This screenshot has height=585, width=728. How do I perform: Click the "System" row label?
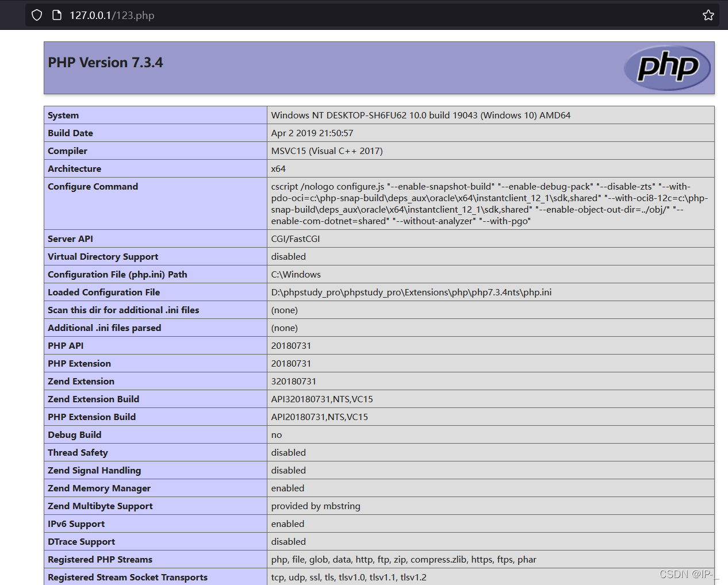tap(63, 116)
